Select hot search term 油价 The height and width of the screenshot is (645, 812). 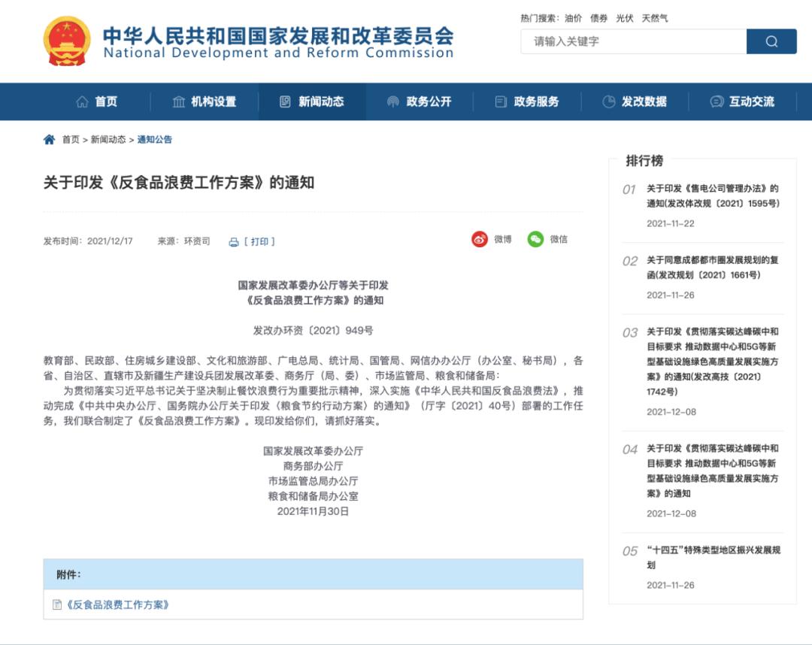click(573, 18)
